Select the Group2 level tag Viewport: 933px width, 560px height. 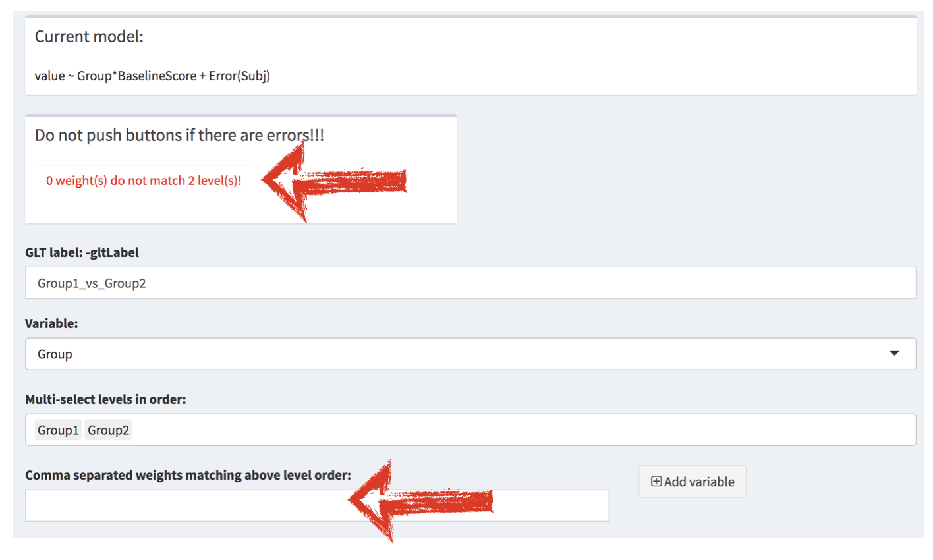tap(108, 430)
